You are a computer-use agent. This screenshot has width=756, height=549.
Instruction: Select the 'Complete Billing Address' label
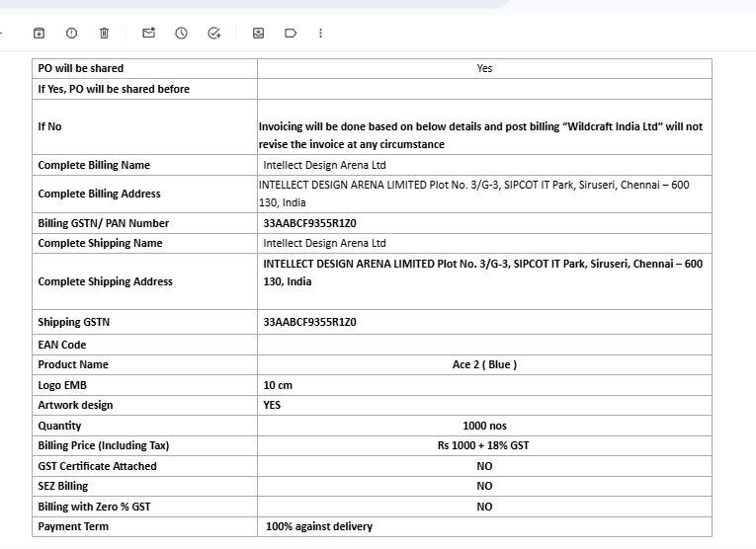(x=100, y=194)
